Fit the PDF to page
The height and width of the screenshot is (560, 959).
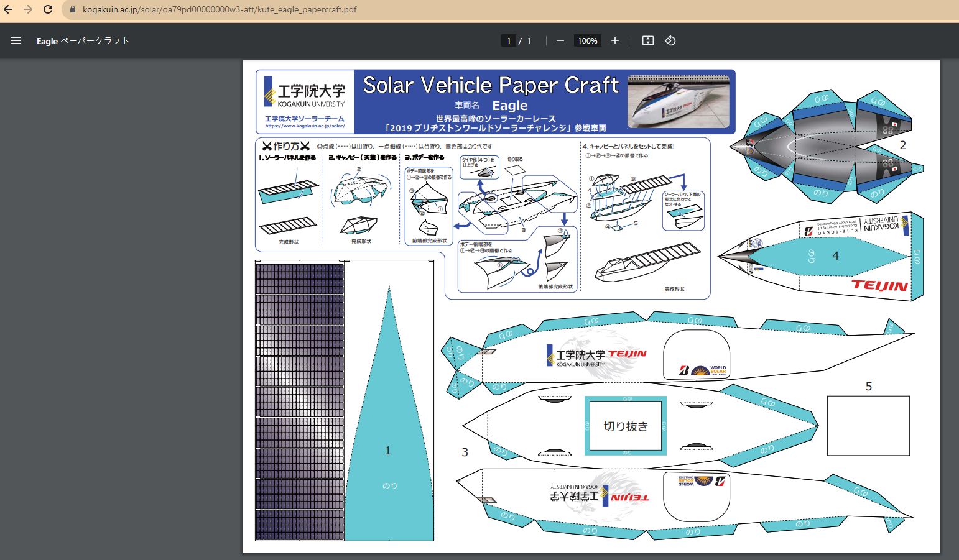click(x=648, y=40)
